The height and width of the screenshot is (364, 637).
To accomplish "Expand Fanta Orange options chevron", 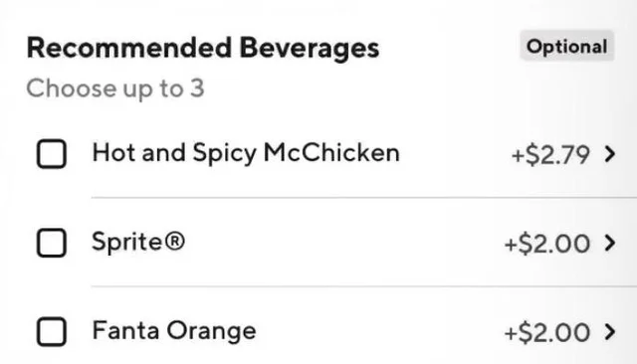I will pyautogui.click(x=610, y=332).
